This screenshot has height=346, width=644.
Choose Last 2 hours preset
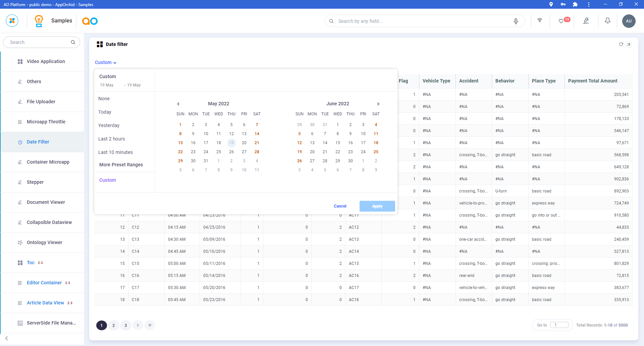(x=111, y=139)
